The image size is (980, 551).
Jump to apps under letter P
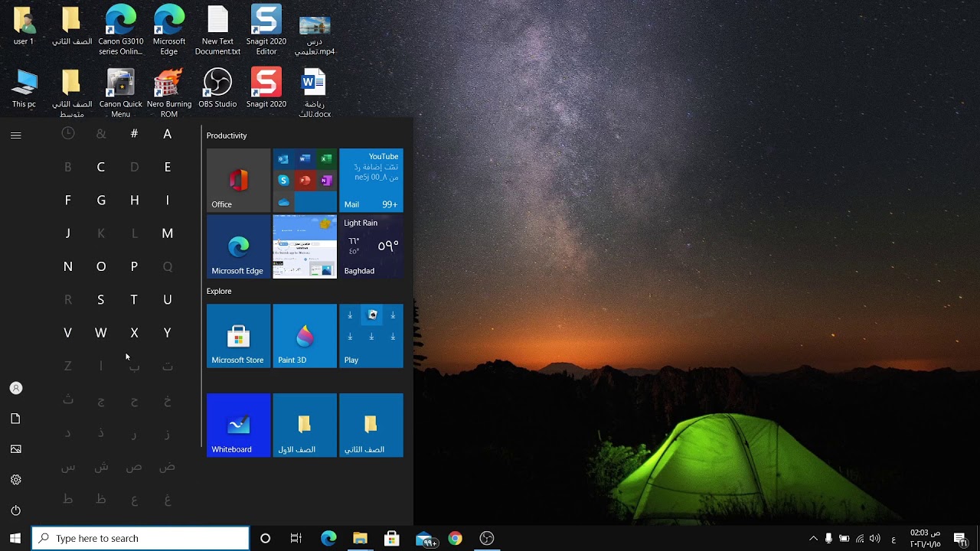[x=134, y=266]
